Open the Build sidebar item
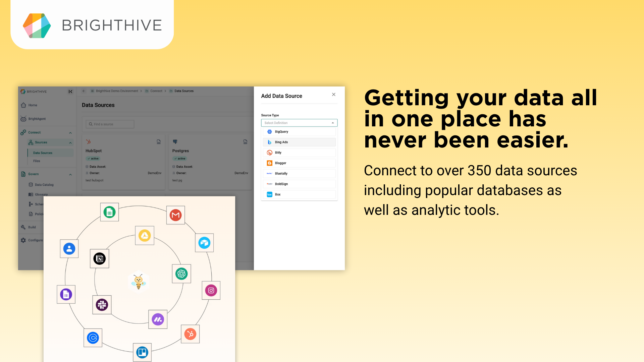The width and height of the screenshot is (644, 362). pos(32,227)
